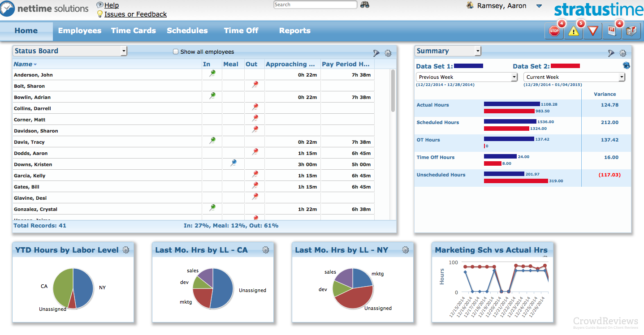Click blue Meal pin for Downs, Kristen

click(233, 163)
